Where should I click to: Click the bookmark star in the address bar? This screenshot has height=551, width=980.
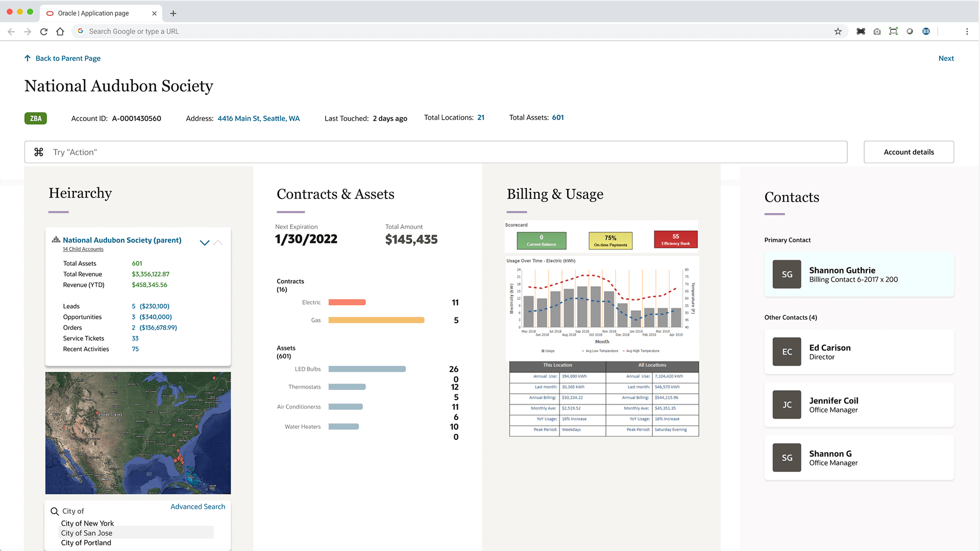tap(838, 31)
